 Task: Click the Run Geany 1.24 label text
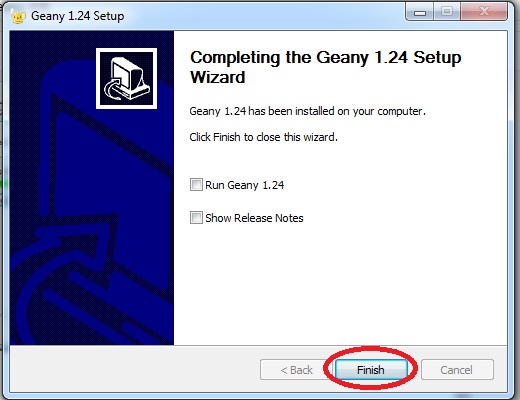click(244, 185)
